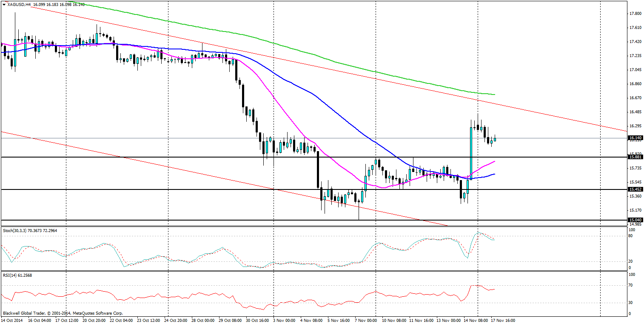Click the 20 level on Stochastic axis
Viewport: 644px width, 324px height.
[x=631, y=261]
